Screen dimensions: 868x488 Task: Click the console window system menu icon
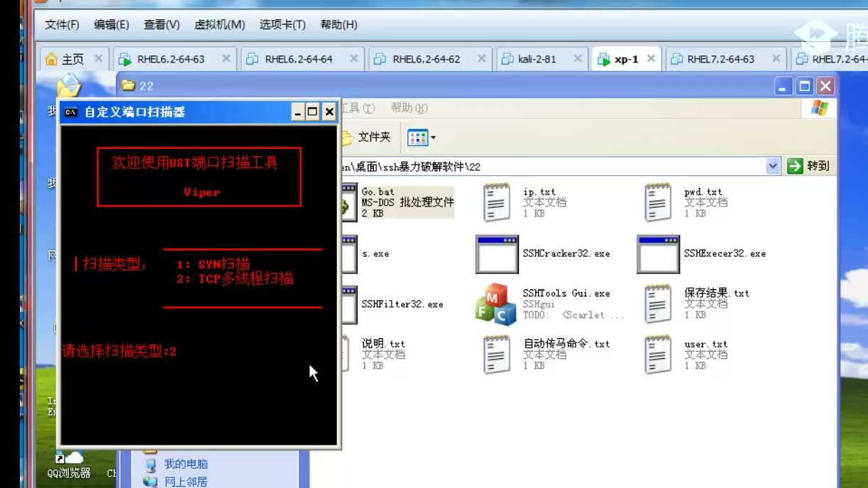[x=70, y=112]
